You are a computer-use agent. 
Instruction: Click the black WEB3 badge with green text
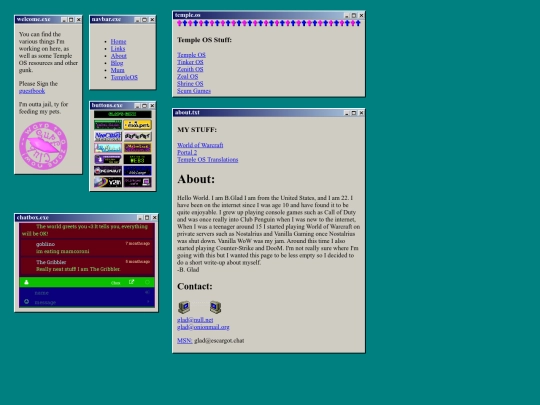pos(137,159)
